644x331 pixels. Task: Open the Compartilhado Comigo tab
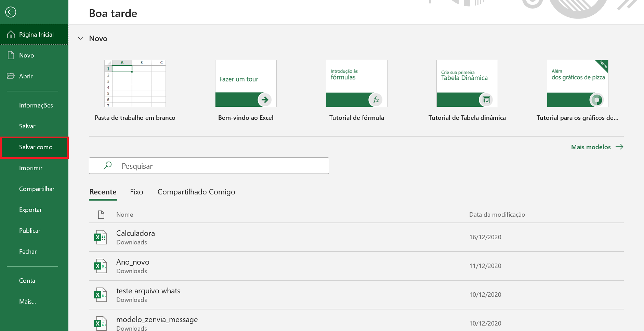click(x=196, y=192)
